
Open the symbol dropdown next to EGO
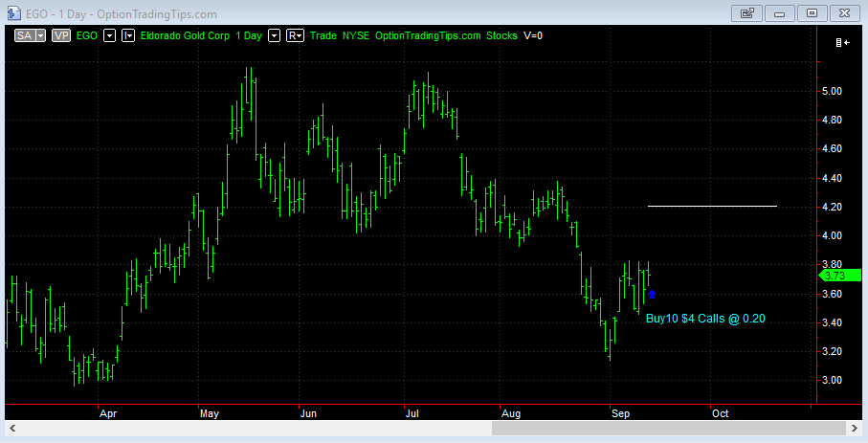pos(110,36)
